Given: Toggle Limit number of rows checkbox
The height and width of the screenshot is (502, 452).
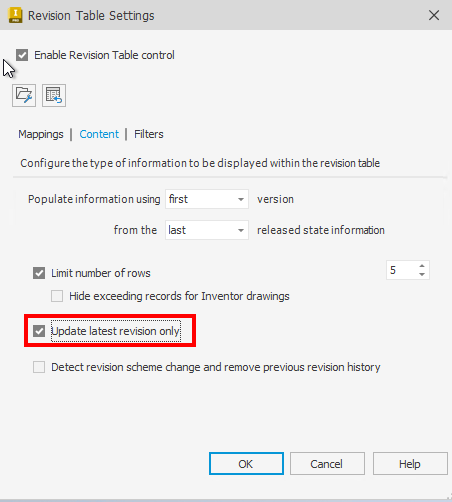Looking at the screenshot, I should coord(39,273).
